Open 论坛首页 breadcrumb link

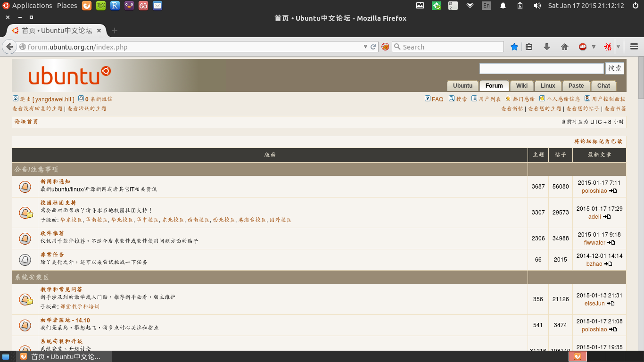(x=26, y=122)
